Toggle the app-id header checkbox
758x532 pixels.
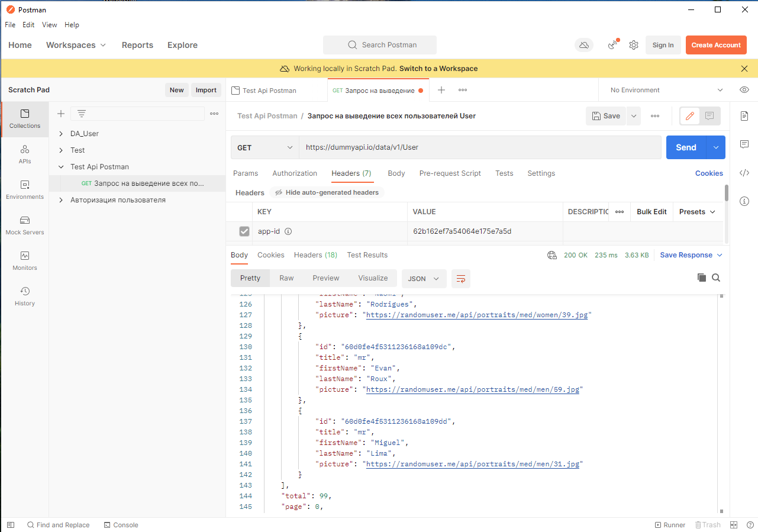pyautogui.click(x=244, y=231)
